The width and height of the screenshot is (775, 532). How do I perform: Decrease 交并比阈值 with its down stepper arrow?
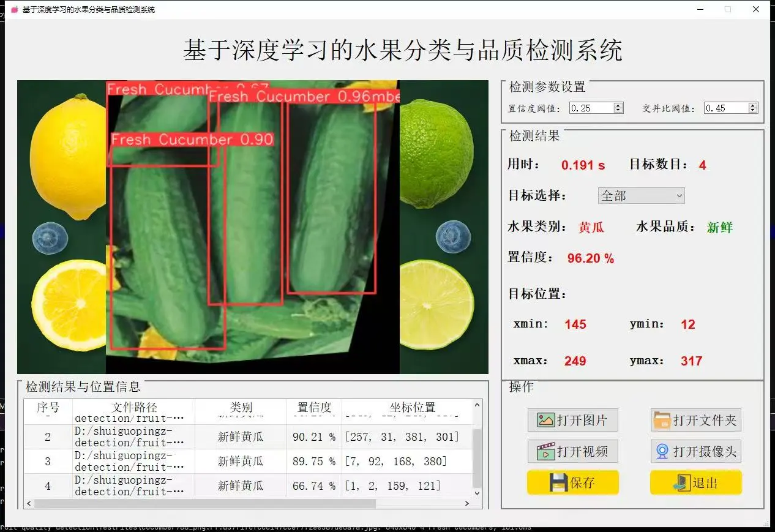click(x=752, y=111)
